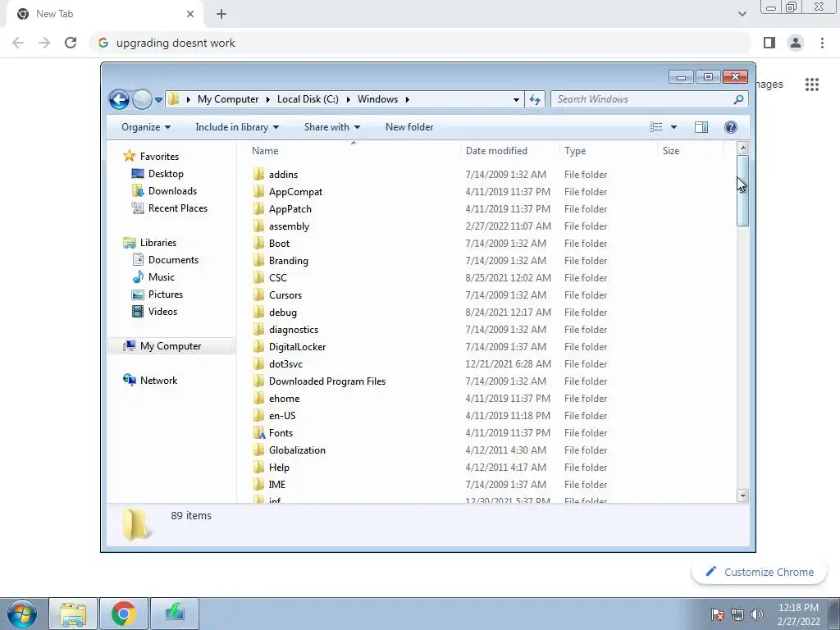
Task: Click the debug folder name
Action: point(283,313)
